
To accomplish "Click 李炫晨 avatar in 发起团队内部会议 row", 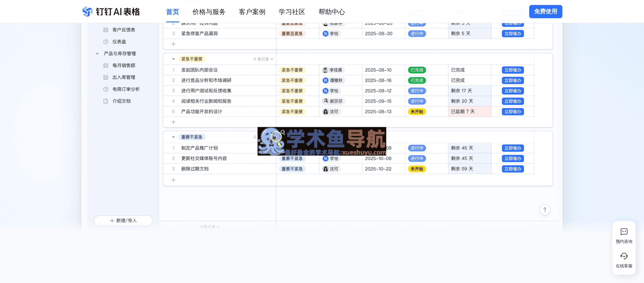I will coord(325,70).
